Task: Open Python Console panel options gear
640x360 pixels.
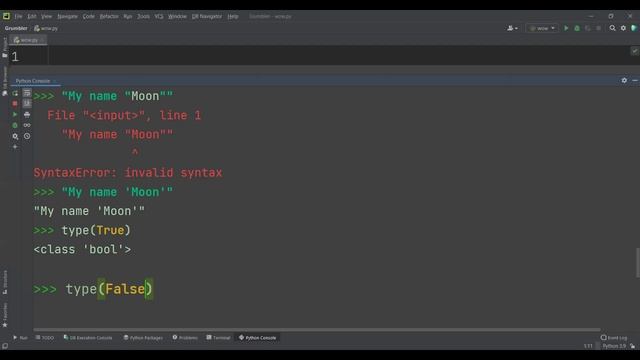Action: pos(624,80)
